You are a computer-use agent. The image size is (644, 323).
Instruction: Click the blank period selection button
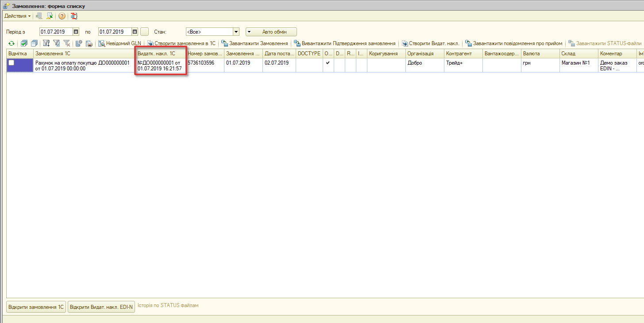pos(144,32)
